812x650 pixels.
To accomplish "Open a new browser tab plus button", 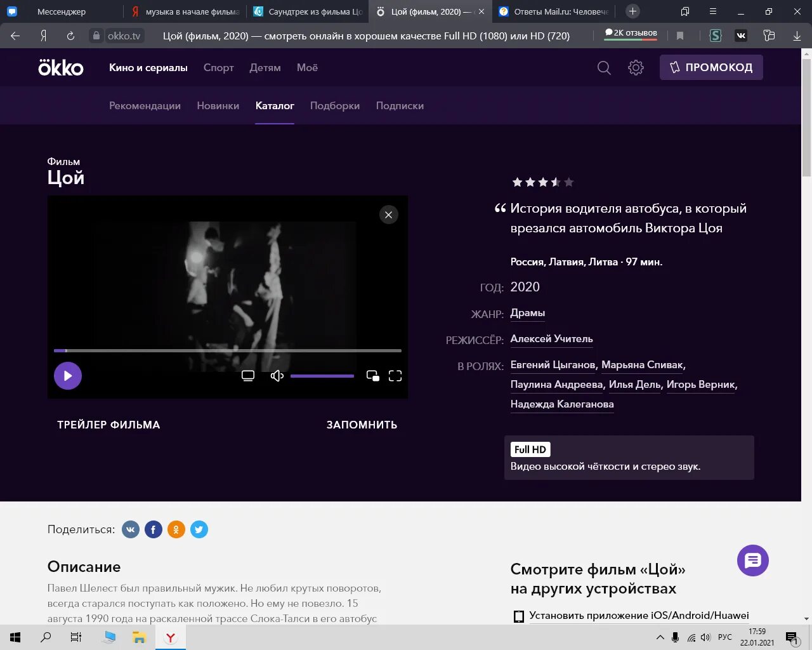I will pyautogui.click(x=632, y=11).
